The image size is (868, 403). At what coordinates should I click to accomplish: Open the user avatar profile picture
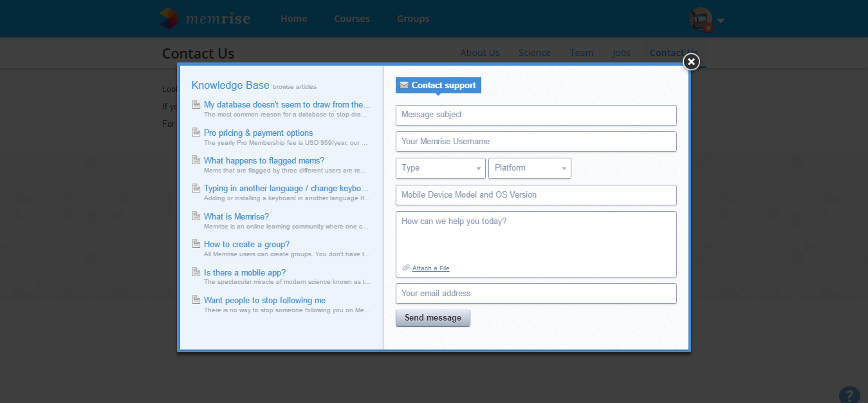[x=701, y=19]
